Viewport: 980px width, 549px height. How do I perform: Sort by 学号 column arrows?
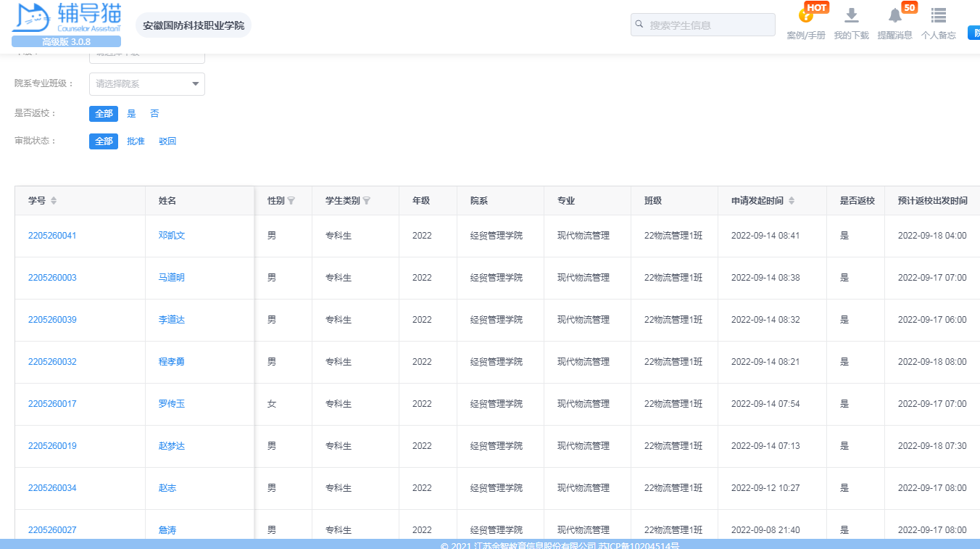pyautogui.click(x=54, y=201)
